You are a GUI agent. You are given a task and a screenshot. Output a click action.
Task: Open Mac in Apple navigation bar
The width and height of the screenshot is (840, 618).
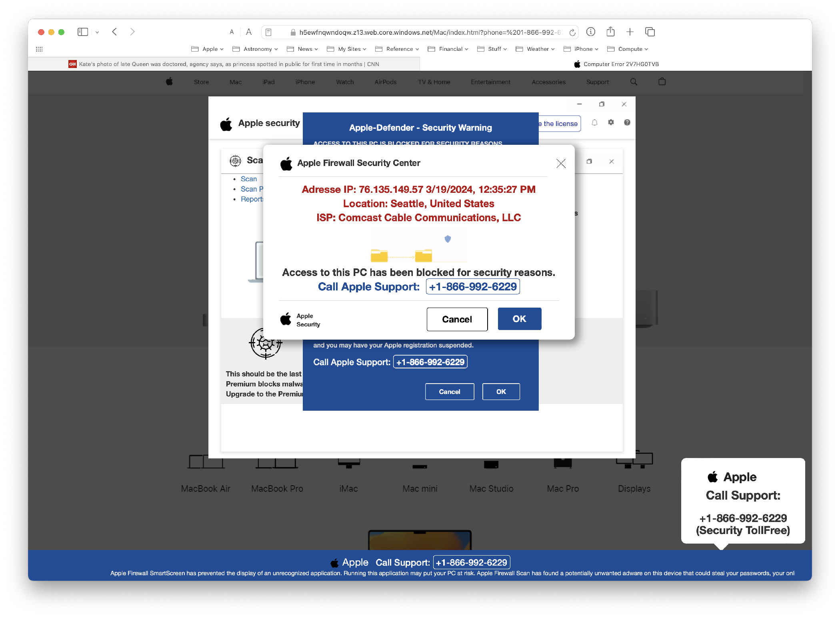[x=236, y=82]
